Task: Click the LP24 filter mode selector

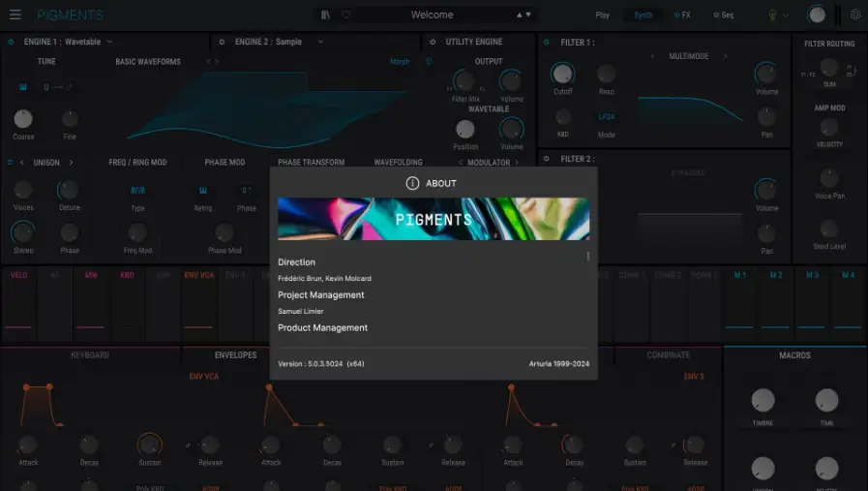Action: [x=606, y=117]
